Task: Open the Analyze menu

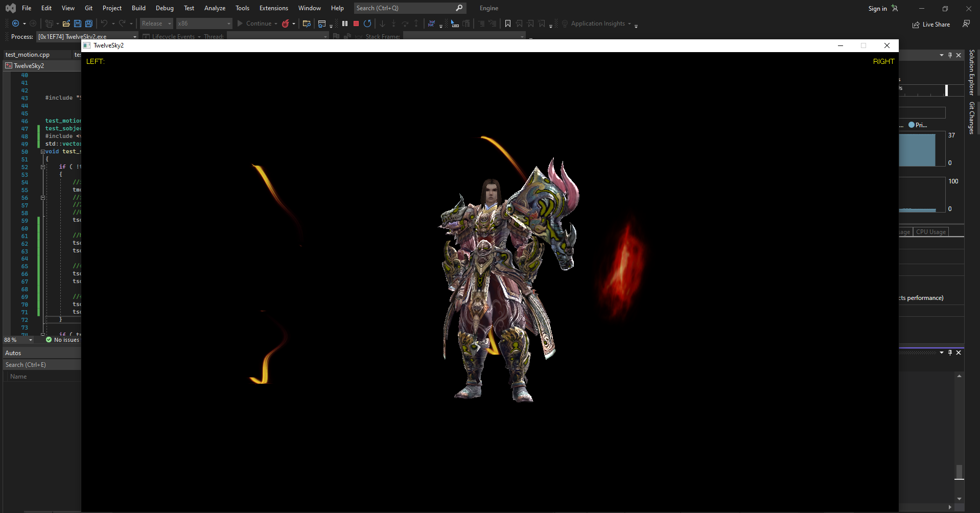Action: pyautogui.click(x=215, y=8)
